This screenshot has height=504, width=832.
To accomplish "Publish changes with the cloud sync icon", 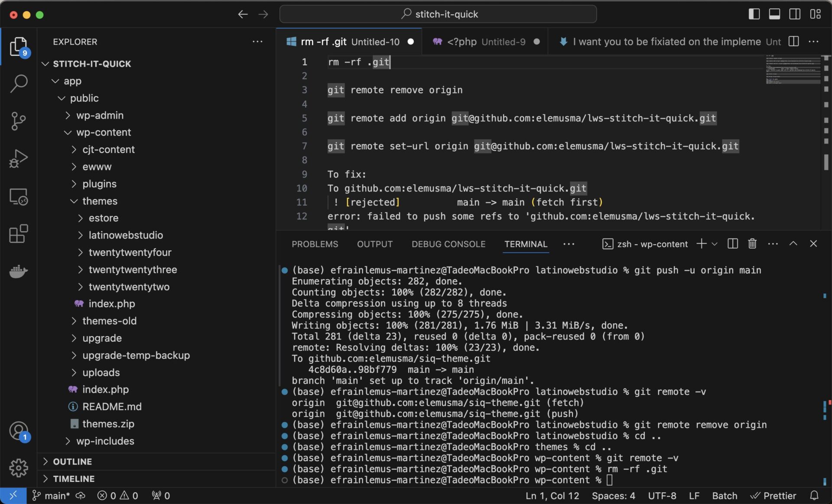I will 81,495.
